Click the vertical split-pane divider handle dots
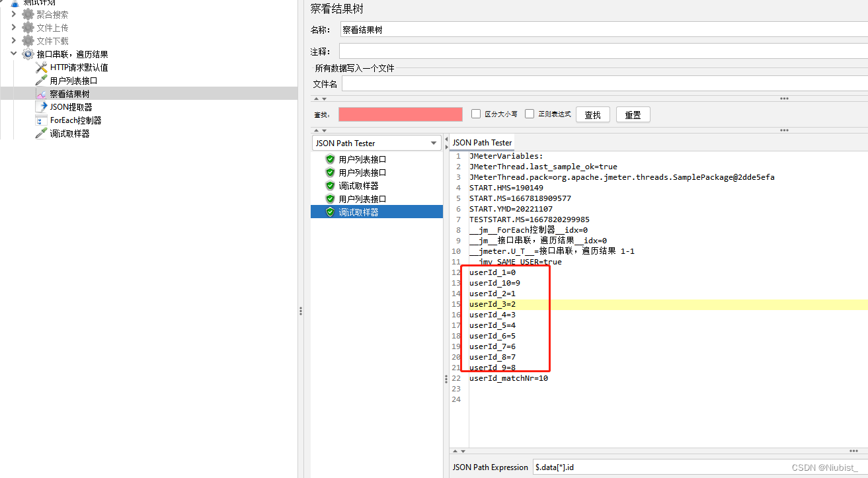Viewport: 868px width, 478px height. [301, 311]
